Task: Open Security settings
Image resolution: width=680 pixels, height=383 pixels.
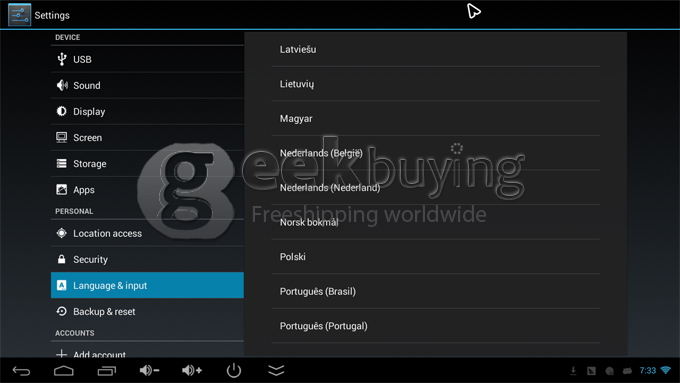Action: 147,259
